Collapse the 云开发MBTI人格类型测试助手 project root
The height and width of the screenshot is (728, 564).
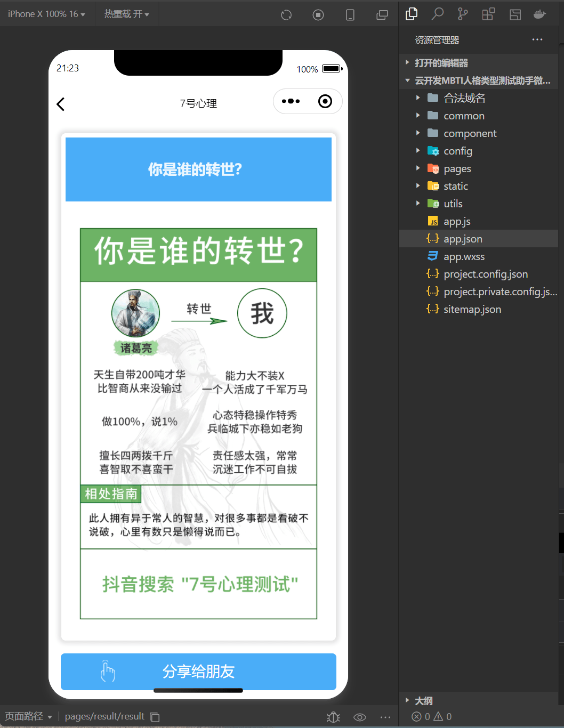(x=479, y=80)
